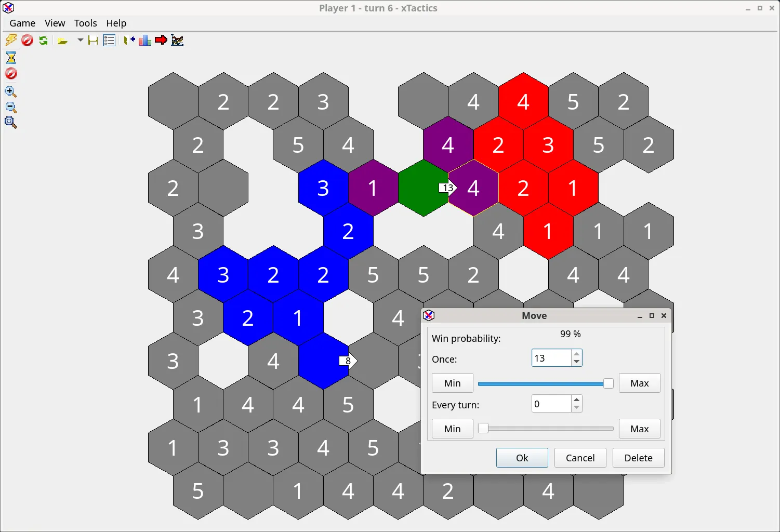780x532 pixels.
Task: Open a saved game with the folder icon
Action: click(63, 41)
